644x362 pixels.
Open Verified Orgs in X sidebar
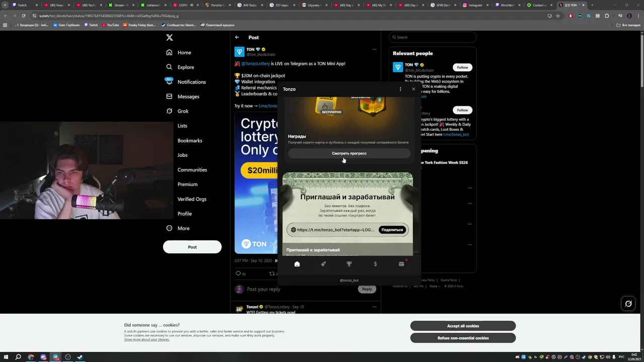(192, 199)
